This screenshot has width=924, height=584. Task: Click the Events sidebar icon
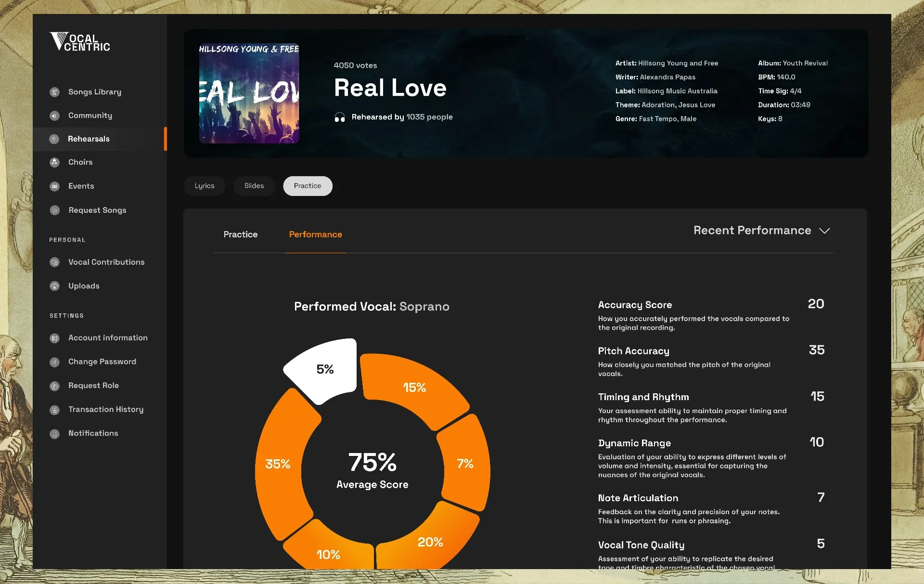[x=55, y=186]
